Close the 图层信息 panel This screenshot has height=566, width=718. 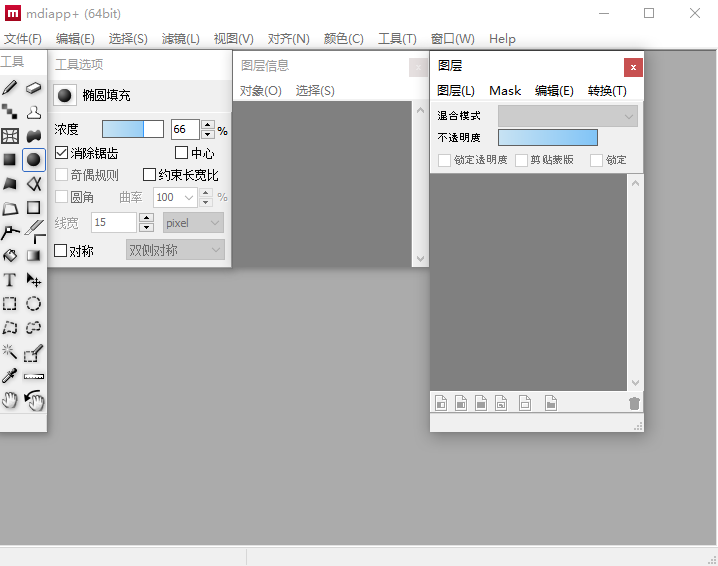tap(418, 68)
